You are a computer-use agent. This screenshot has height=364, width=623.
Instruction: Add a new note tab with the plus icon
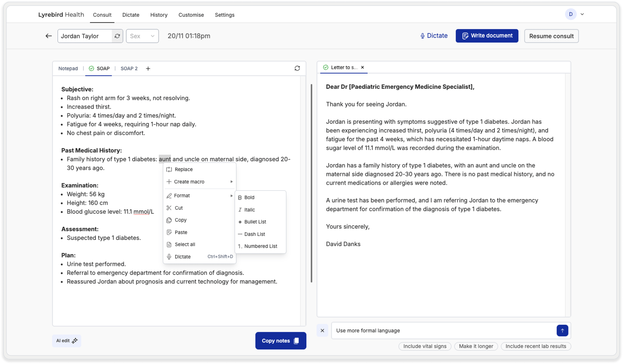pos(148,68)
